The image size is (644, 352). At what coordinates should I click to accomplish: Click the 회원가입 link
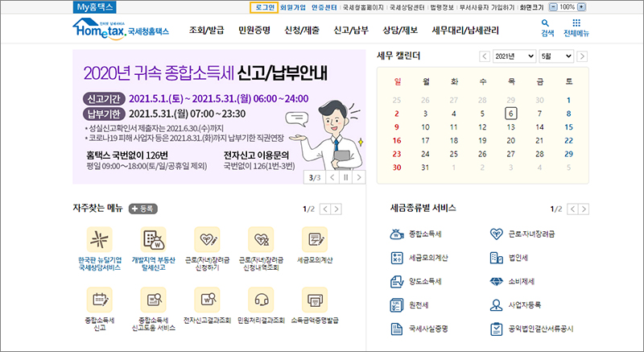point(293,7)
